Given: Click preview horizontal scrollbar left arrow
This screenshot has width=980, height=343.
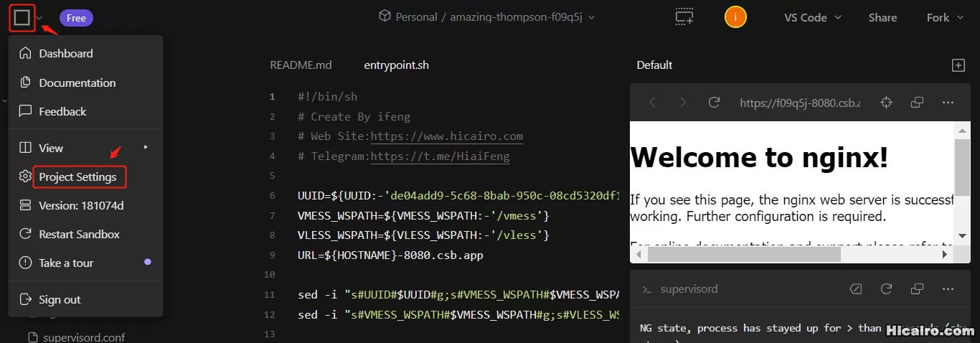Looking at the screenshot, I should (638, 253).
